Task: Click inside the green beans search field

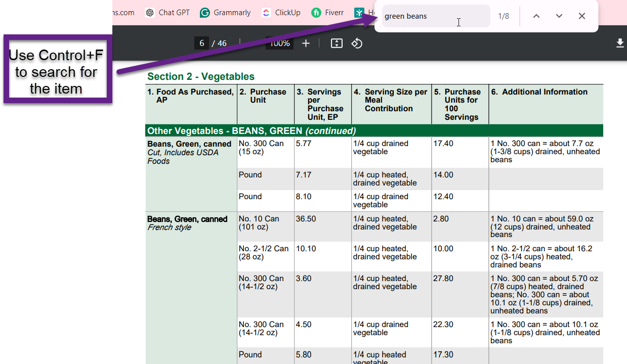Action: point(436,16)
